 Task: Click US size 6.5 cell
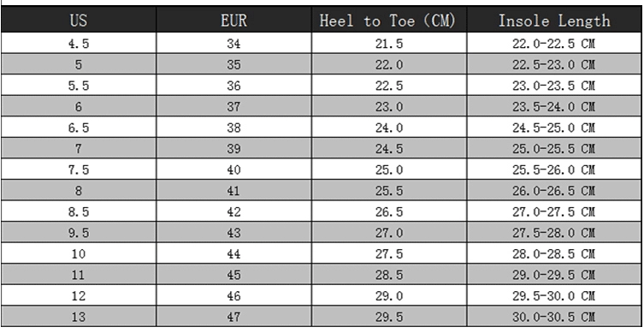79,128
